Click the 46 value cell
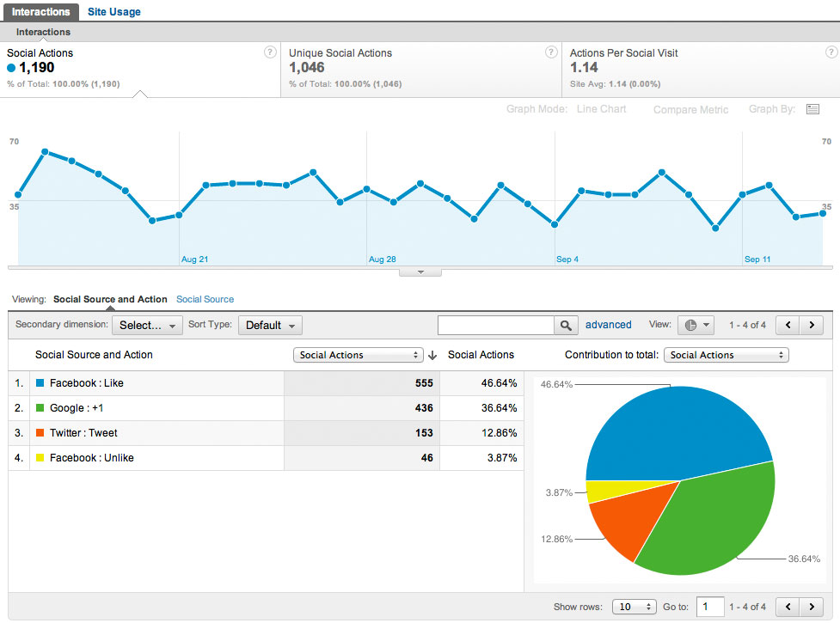Image resolution: width=840 pixels, height=623 pixels. (x=362, y=458)
